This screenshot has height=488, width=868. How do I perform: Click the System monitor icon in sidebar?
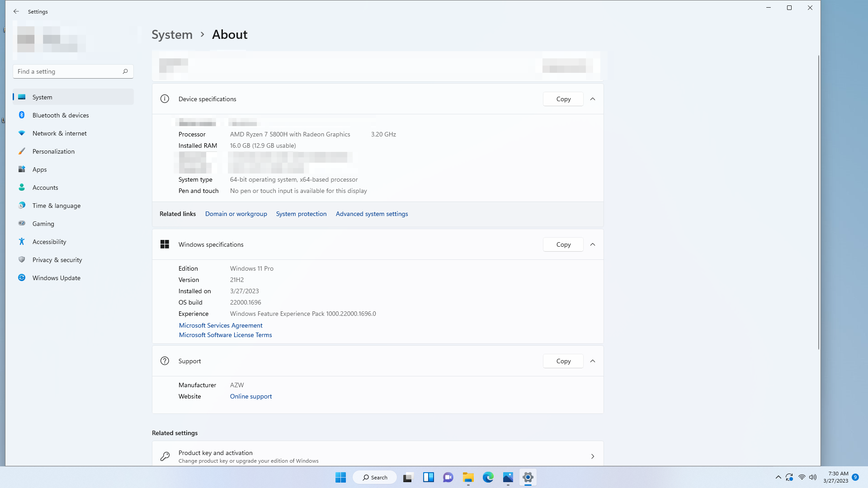[x=22, y=97]
